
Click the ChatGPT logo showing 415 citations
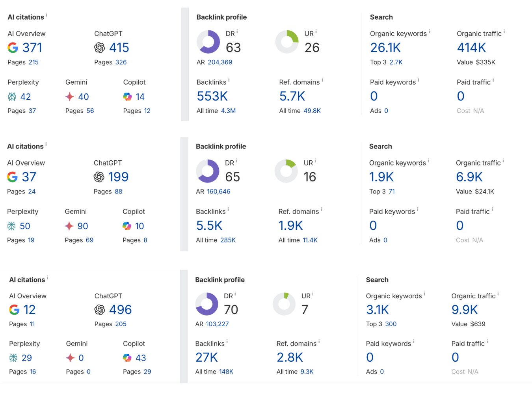coord(99,48)
